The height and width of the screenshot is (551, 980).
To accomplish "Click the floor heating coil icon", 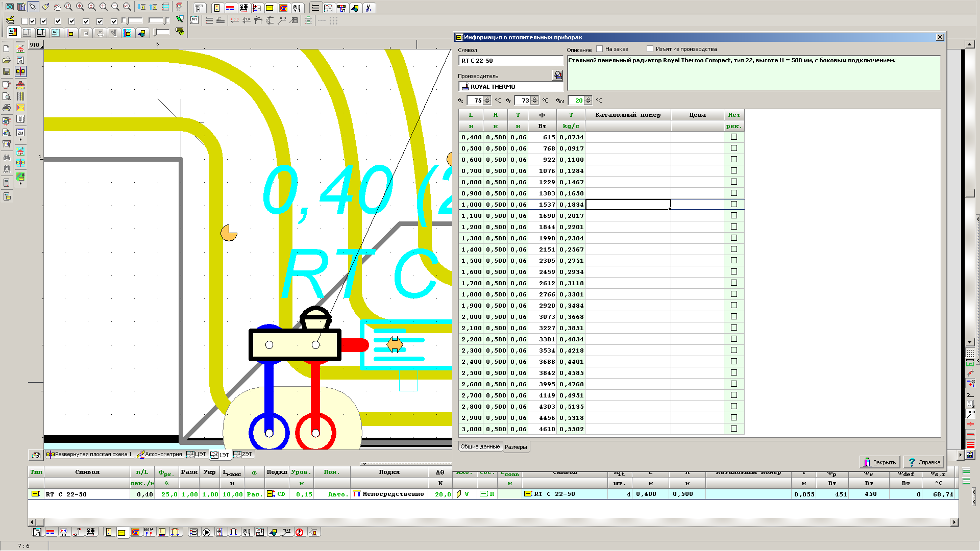I will (283, 8).
